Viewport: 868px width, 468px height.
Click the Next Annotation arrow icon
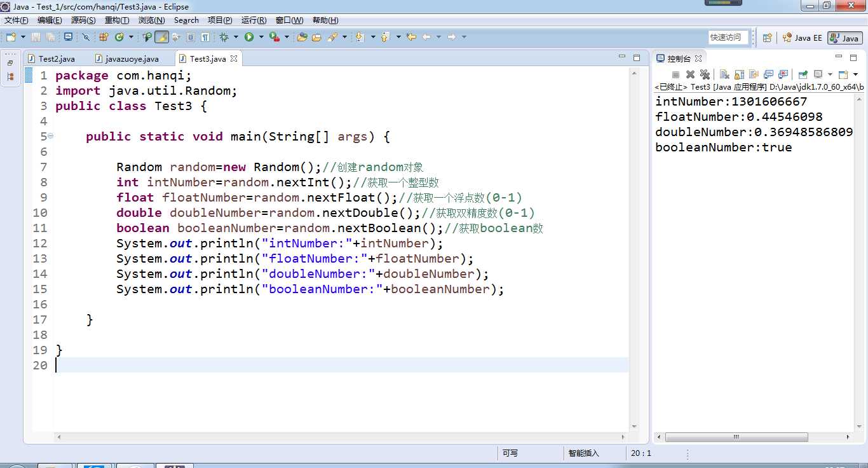(360, 37)
